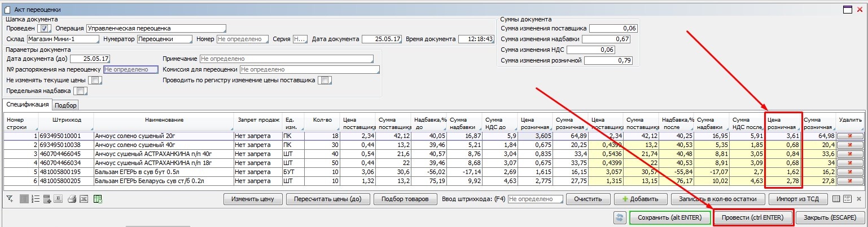Viewport: 868px width, 227px height.
Task: Check the Предельная надбавка box
Action: [x=81, y=91]
